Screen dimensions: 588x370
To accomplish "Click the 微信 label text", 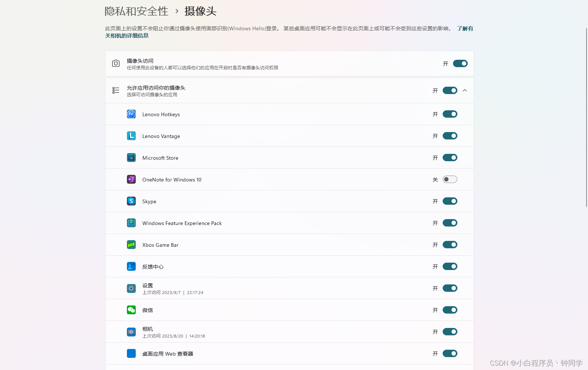I will (x=148, y=310).
